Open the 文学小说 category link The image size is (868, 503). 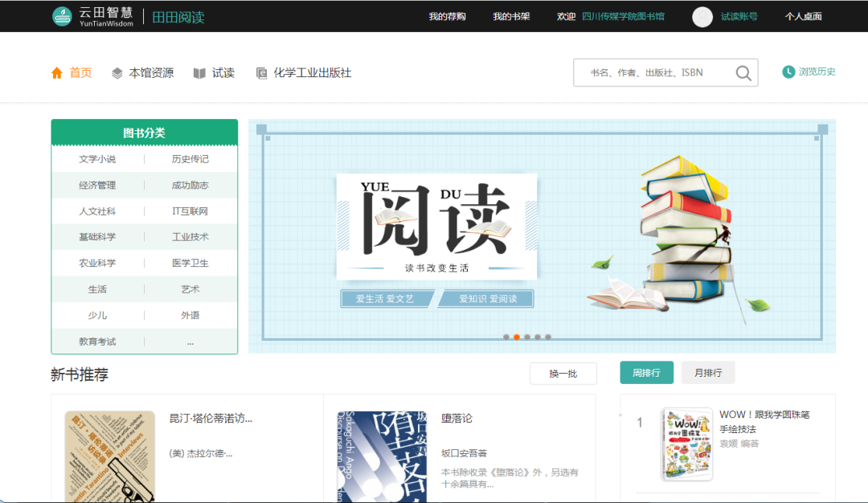pyautogui.click(x=97, y=159)
